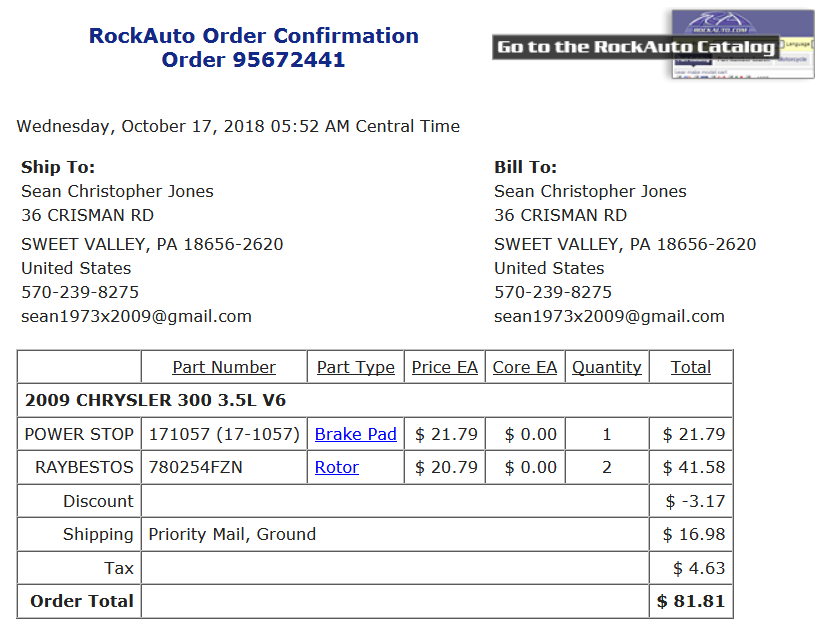Open the Go to the RockAuto Catalog banner
The height and width of the screenshot is (627, 831).
point(635,47)
